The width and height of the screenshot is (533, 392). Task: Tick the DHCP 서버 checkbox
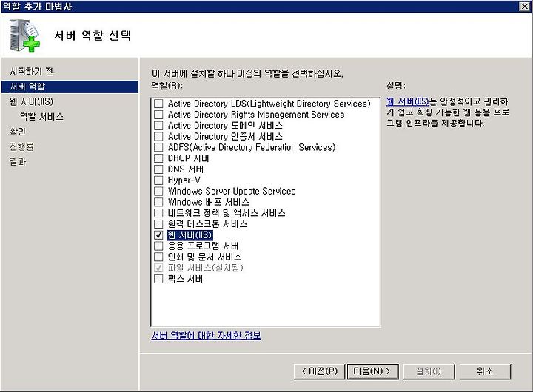[x=158, y=158]
